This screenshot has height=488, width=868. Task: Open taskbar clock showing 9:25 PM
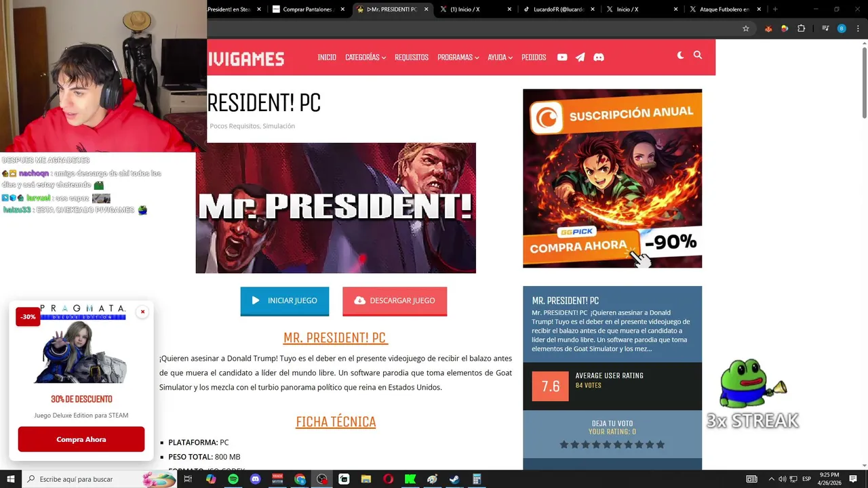pos(829,479)
